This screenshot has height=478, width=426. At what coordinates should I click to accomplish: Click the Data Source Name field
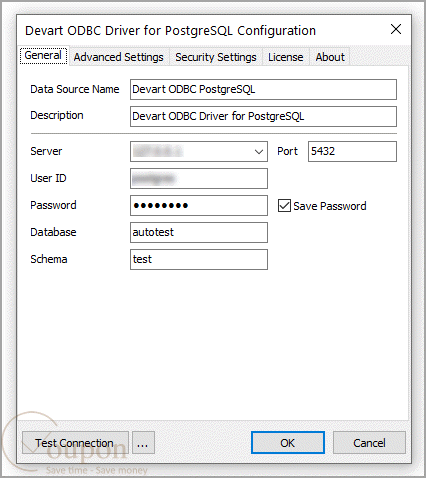click(x=263, y=89)
